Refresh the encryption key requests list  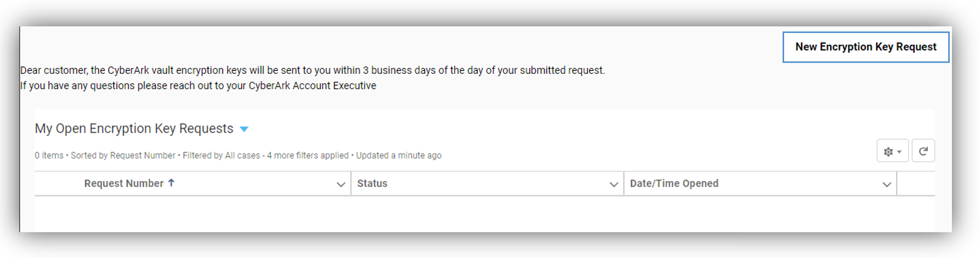click(x=923, y=151)
